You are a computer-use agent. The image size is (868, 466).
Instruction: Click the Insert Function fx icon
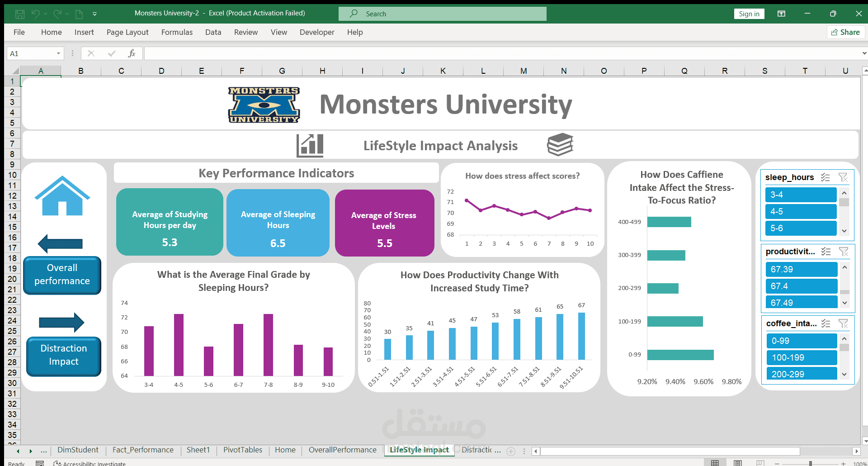[132, 53]
